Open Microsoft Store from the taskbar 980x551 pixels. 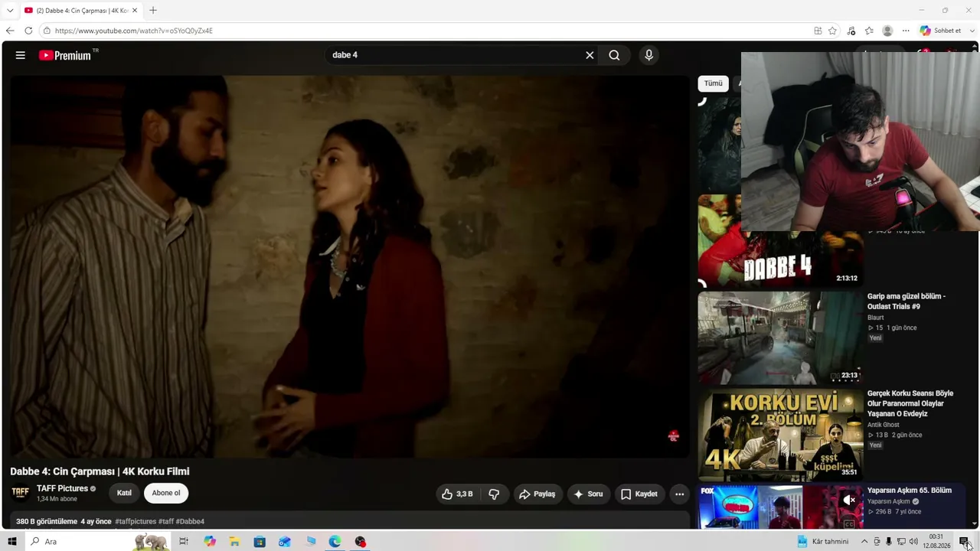[x=260, y=542]
